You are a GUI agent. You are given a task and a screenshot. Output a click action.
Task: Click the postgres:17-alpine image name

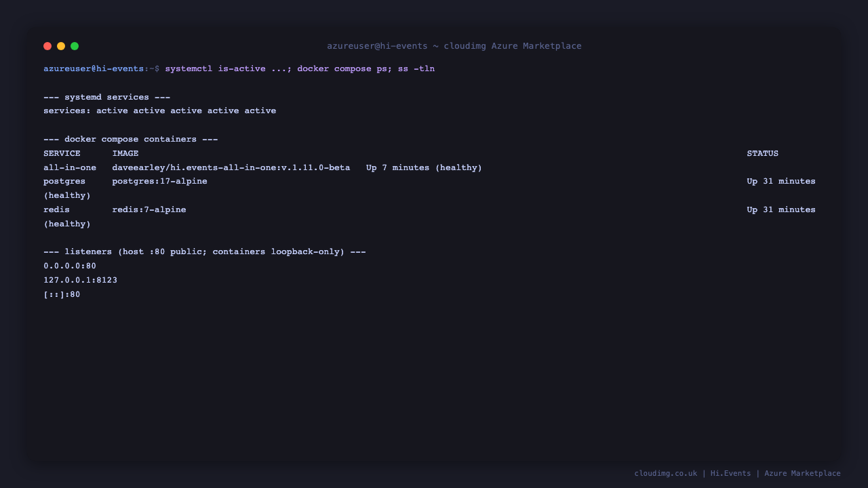159,181
